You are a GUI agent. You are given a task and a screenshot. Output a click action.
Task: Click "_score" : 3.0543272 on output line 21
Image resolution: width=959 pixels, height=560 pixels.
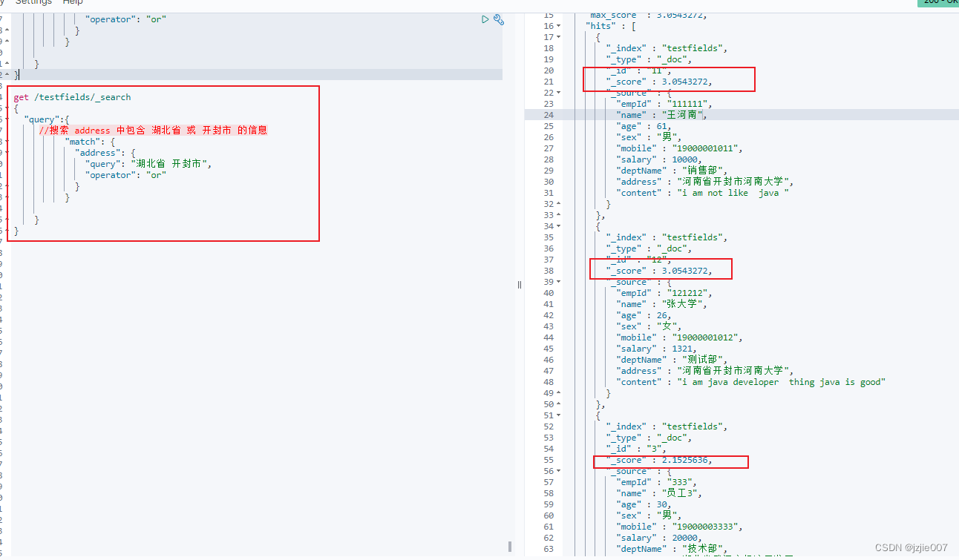(661, 82)
